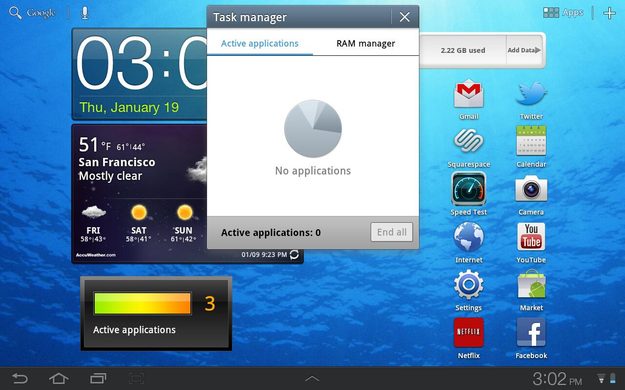The image size is (625, 390).
Task: Tap Active applications: 0 label
Action: pyautogui.click(x=271, y=232)
